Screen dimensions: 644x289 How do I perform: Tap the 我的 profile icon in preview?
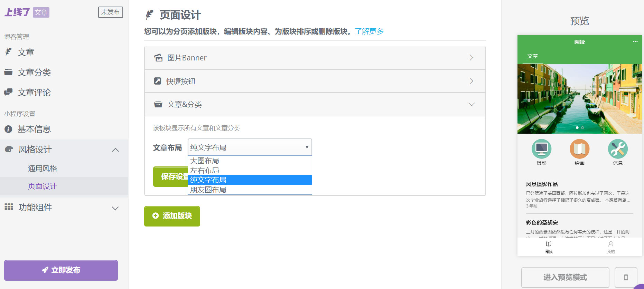coord(611,244)
